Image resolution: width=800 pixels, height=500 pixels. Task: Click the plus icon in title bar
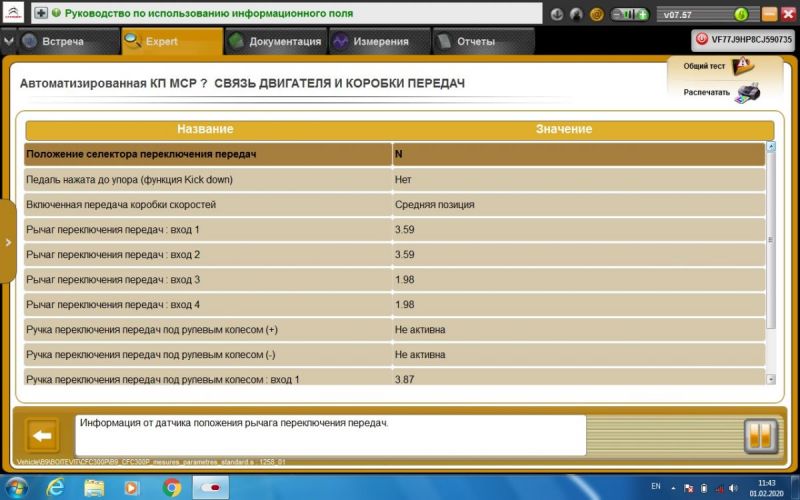coord(40,14)
